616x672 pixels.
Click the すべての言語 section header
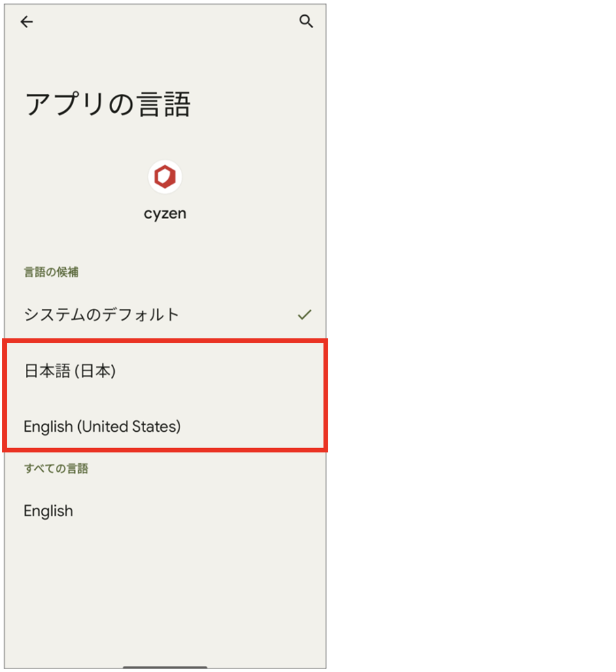(x=56, y=468)
